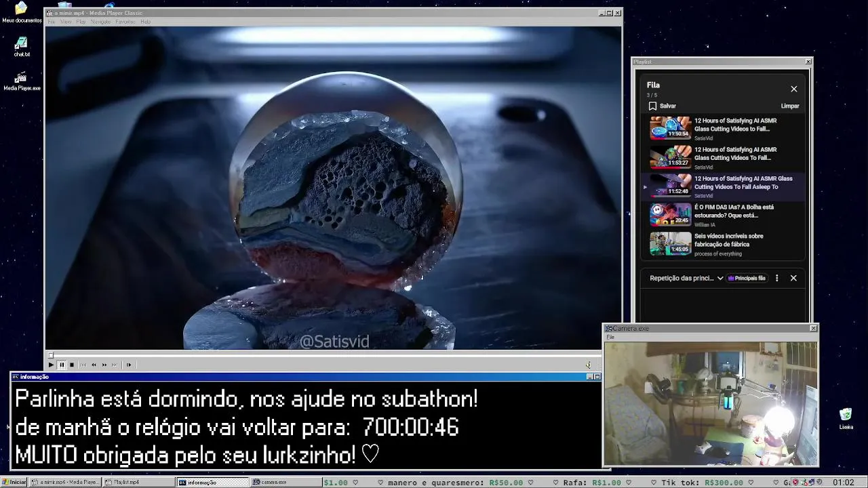Viewport: 868px width, 488px height.
Task: Close the Playlist window
Action: tap(808, 62)
